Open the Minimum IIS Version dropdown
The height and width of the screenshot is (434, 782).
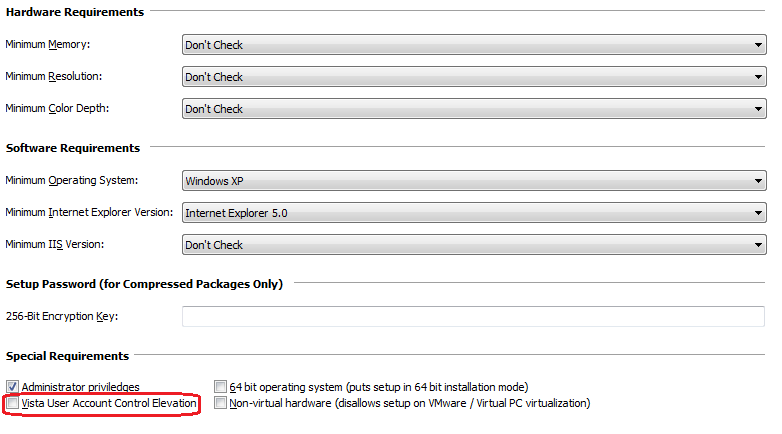[474, 244]
